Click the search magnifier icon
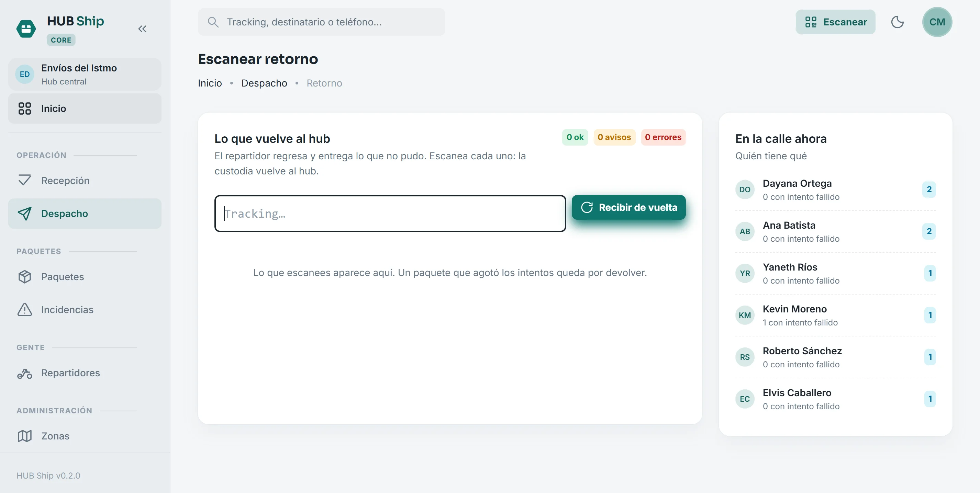 tap(213, 22)
